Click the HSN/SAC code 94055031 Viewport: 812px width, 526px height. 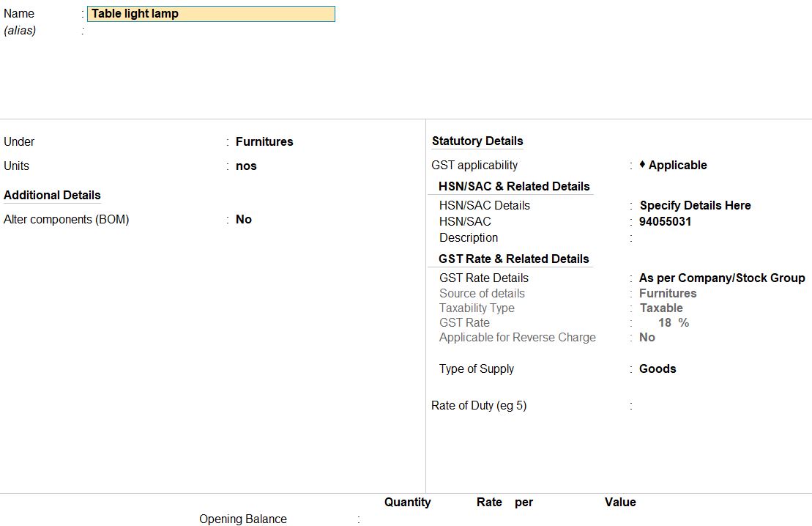coord(665,222)
